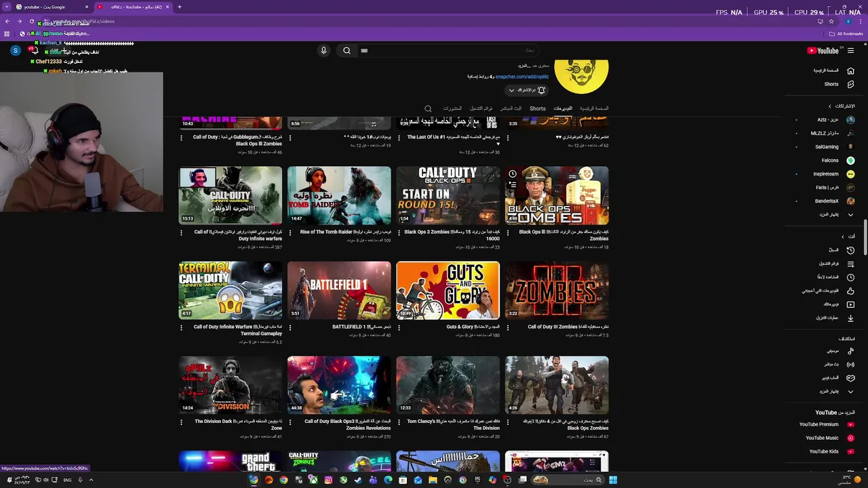Switch to the channel Home tab
Viewport: 868px width, 488px height.
tap(594, 108)
